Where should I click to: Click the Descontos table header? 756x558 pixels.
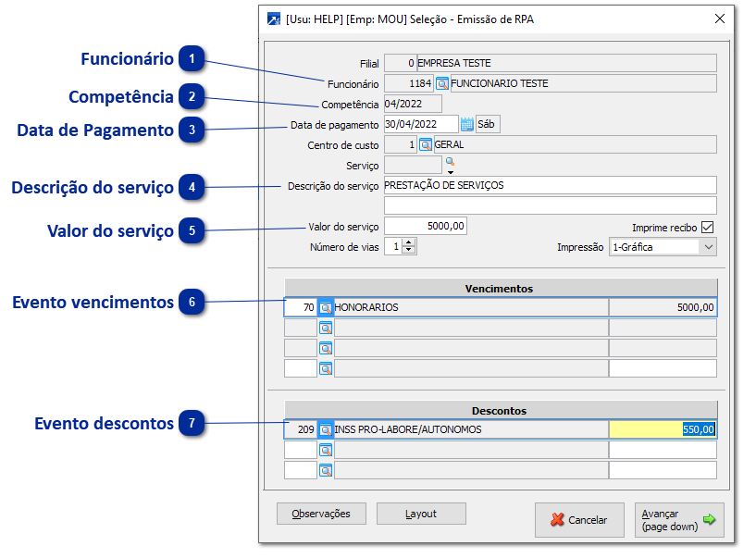coord(501,411)
